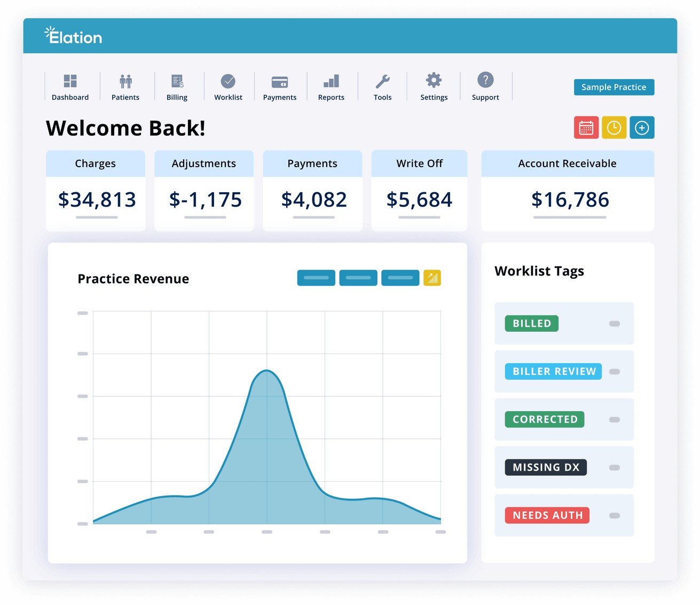
Task: Open Payments via the credit card icon
Action: tap(280, 81)
